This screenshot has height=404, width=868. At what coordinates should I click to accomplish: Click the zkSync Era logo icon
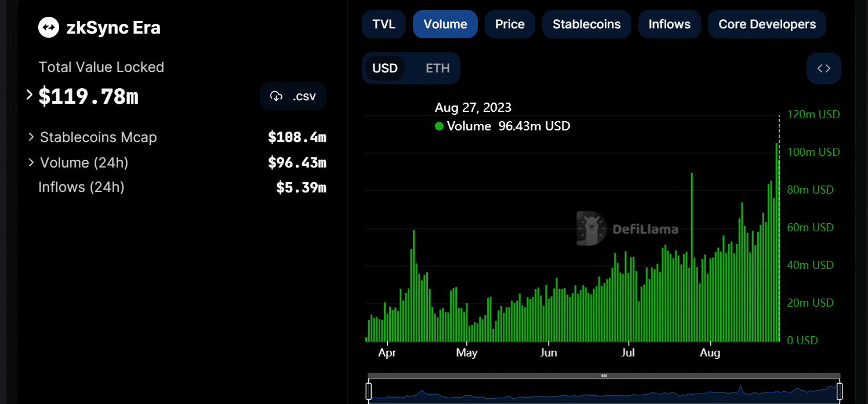(49, 27)
